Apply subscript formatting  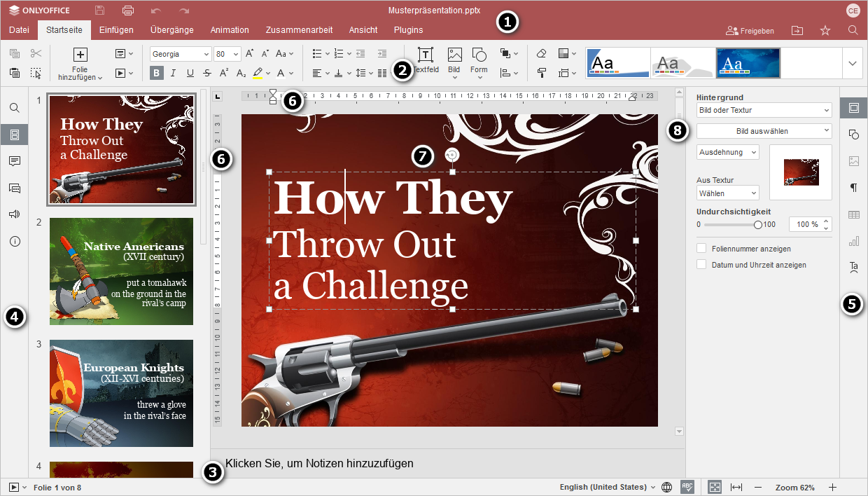click(x=241, y=73)
